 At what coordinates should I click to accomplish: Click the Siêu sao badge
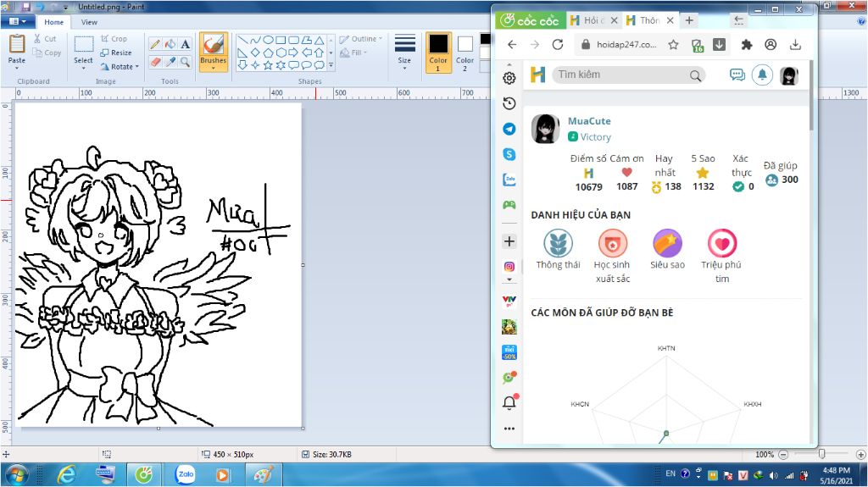click(x=667, y=250)
